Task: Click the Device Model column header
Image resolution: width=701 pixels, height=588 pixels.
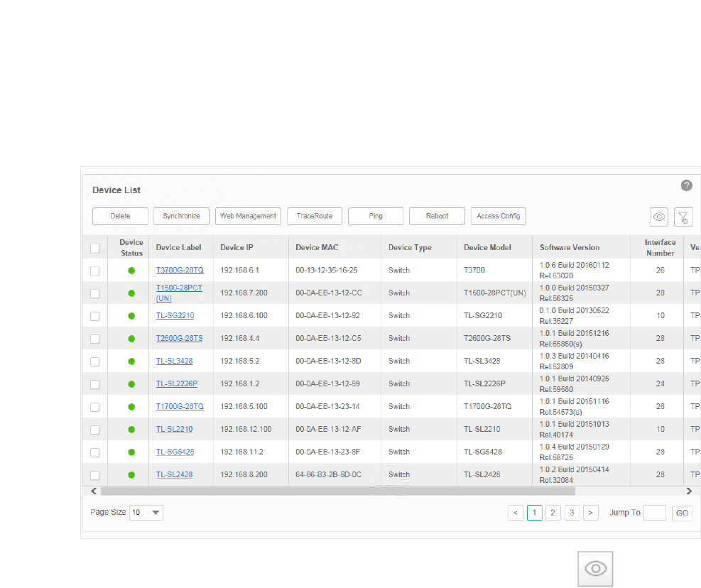Action: tap(487, 248)
